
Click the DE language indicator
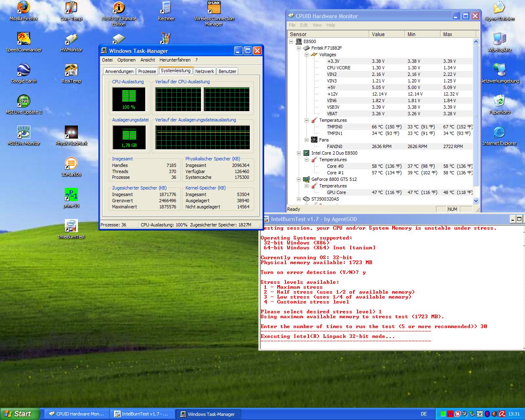[424, 414]
